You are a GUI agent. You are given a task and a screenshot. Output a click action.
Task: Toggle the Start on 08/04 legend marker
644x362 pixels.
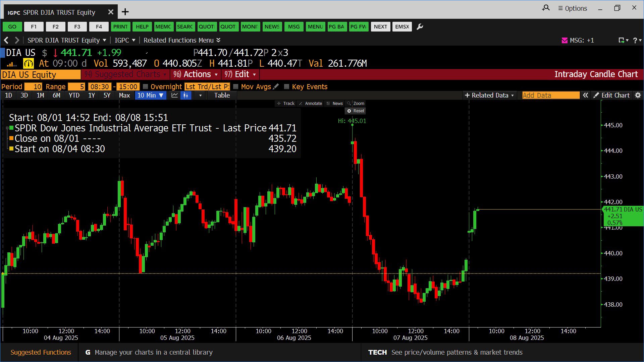click(x=11, y=148)
